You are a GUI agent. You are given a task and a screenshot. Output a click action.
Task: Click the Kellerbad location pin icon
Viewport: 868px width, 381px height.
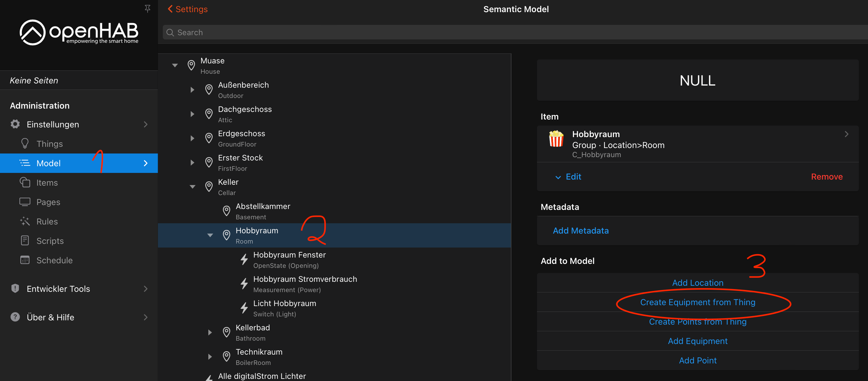pos(227,332)
